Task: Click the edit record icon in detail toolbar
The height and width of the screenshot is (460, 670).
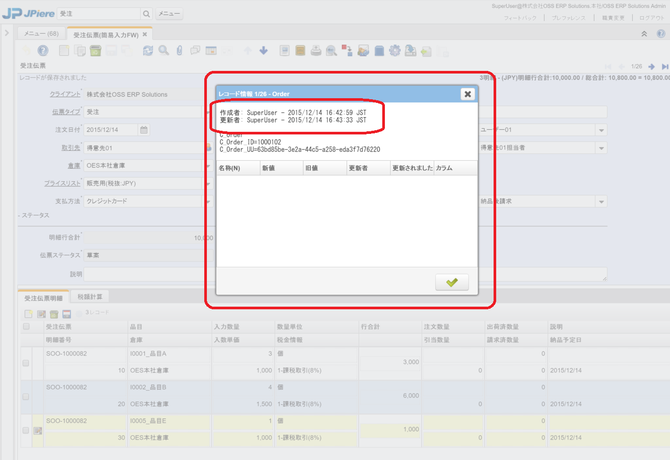Action: tap(41, 314)
